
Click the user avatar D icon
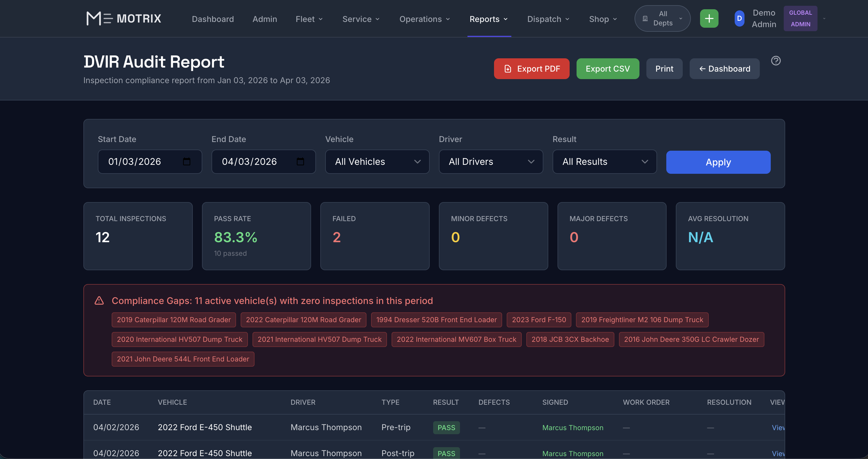click(x=739, y=18)
